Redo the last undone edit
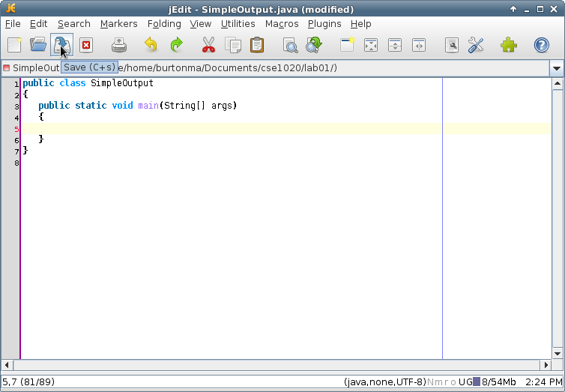This screenshot has width=565, height=392. pyautogui.click(x=177, y=45)
